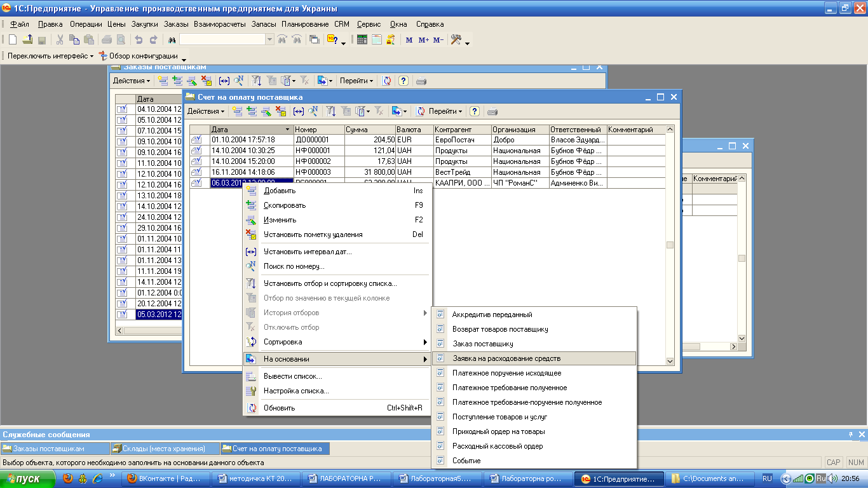Screen dimensions: 868x488
Task: Open the Взаиморасчеты menu
Action: click(x=220, y=24)
